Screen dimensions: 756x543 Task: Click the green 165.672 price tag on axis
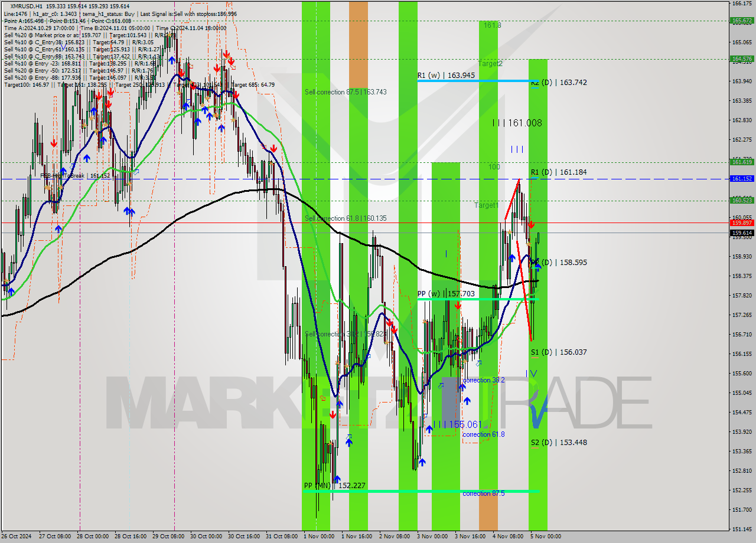(x=742, y=21)
